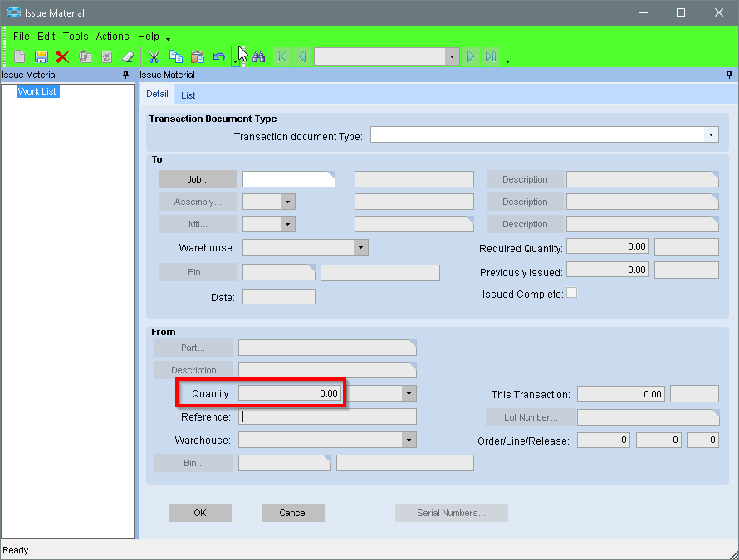Click the New document toolbar icon
The image size is (739, 560).
pos(19,57)
